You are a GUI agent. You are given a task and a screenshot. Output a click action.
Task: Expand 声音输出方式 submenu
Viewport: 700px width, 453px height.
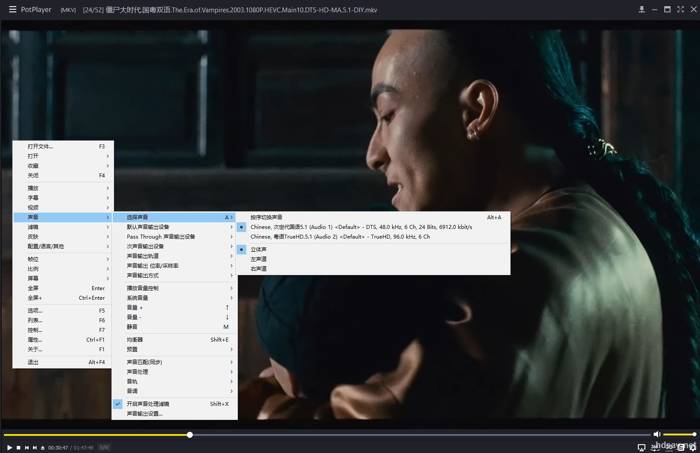click(x=175, y=275)
